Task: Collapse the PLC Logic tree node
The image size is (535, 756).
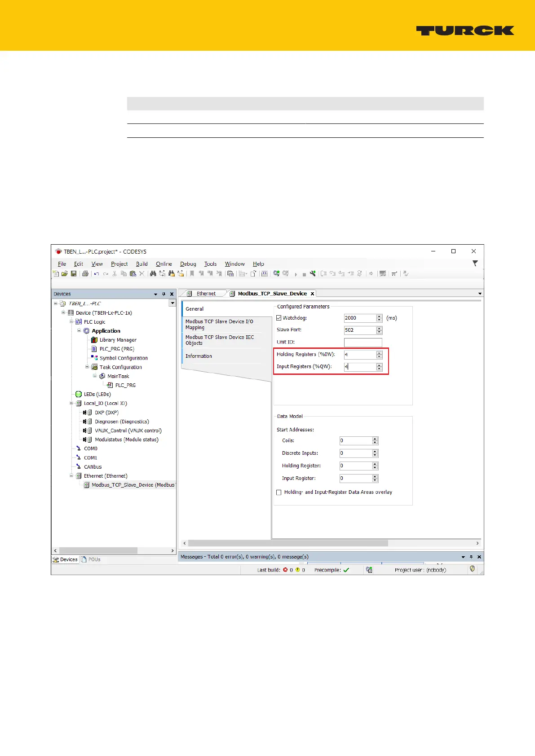Action: click(x=71, y=321)
